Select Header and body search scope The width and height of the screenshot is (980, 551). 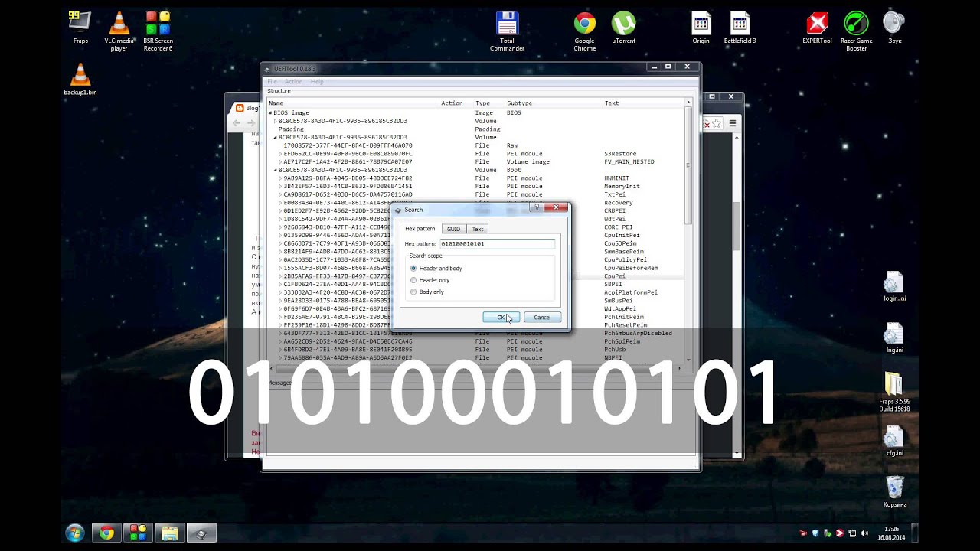(x=436, y=269)
